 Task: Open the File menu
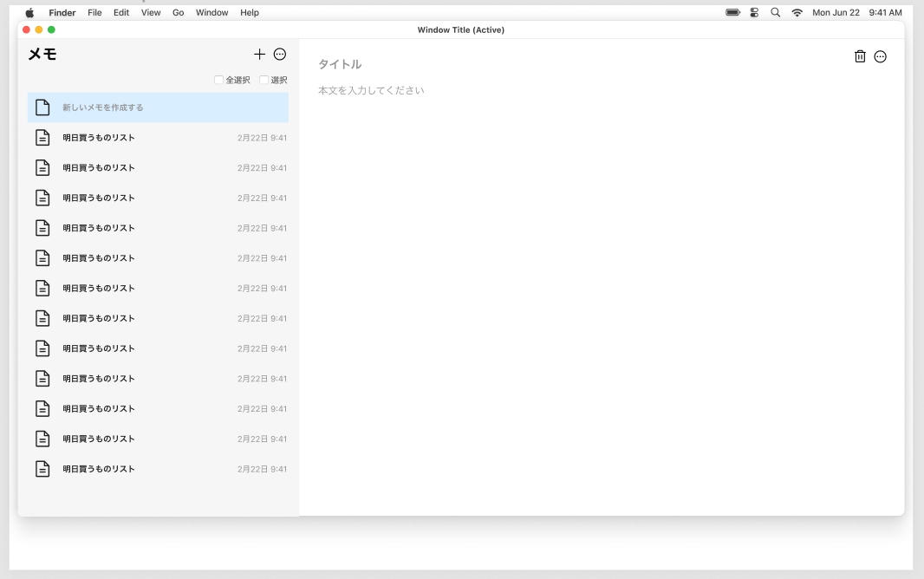pos(94,13)
